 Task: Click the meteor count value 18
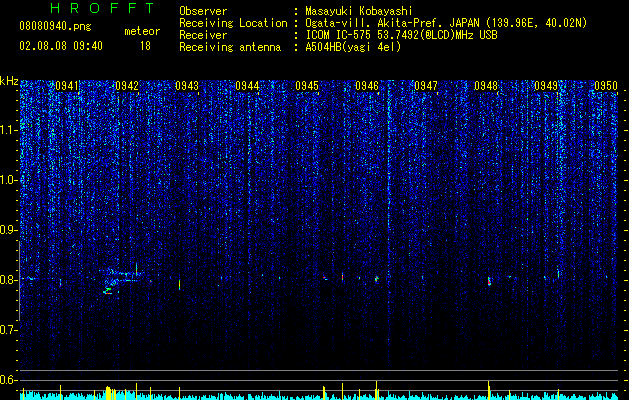(145, 46)
